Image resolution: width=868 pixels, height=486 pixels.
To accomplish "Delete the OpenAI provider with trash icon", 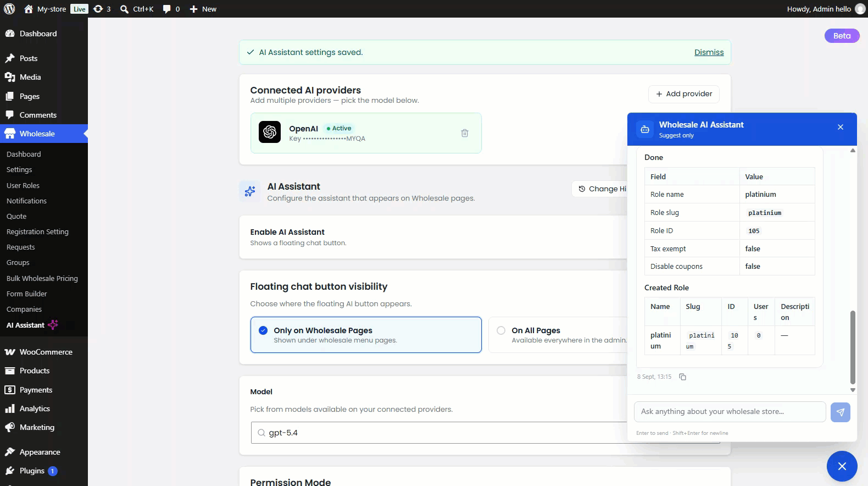I will (465, 133).
